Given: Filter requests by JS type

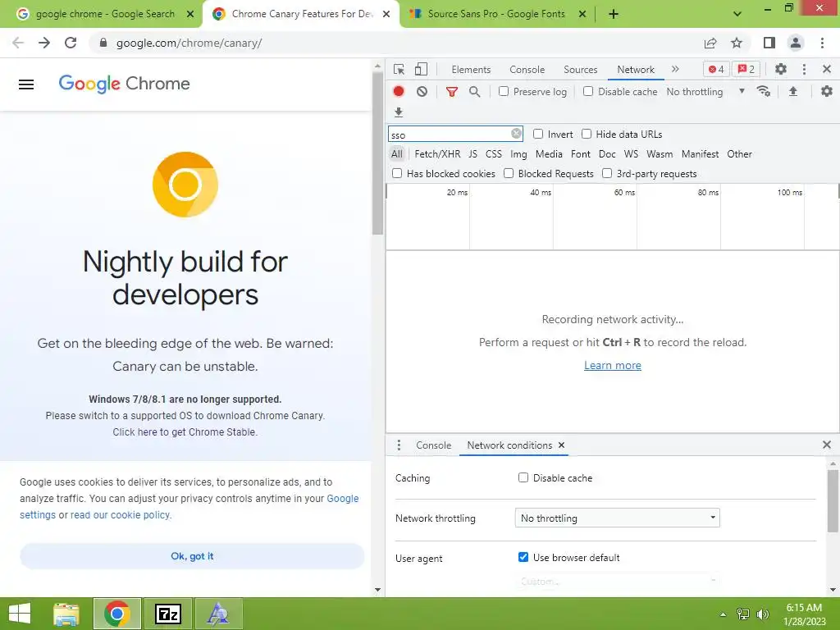Looking at the screenshot, I should tap(472, 153).
